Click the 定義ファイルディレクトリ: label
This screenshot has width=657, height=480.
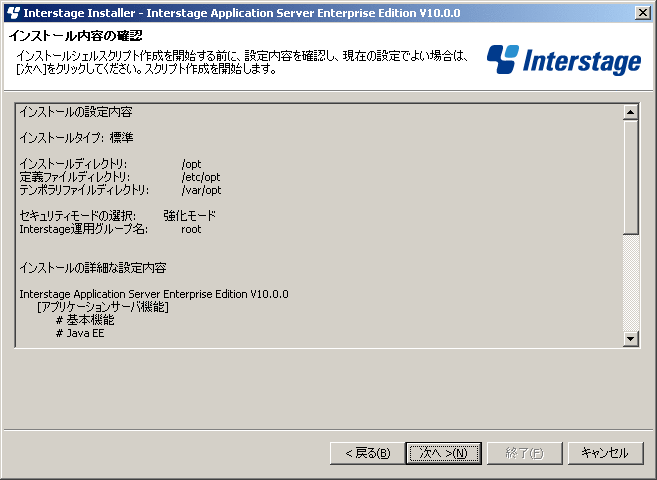click(75, 177)
